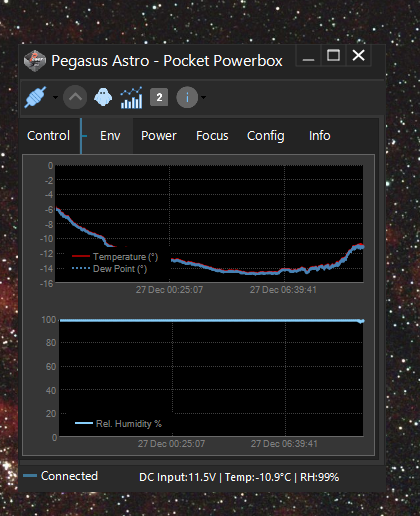Click the Connected status indicator
This screenshot has height=516, width=420.
click(61, 476)
